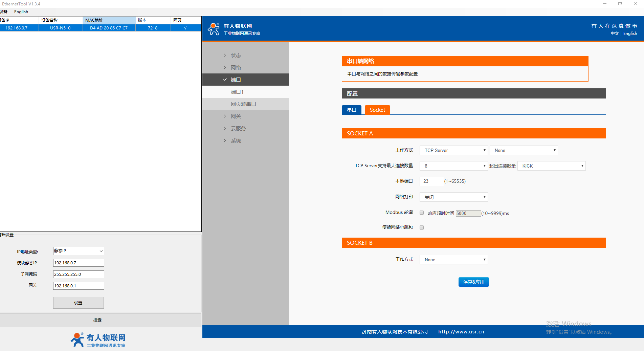The image size is (644, 351).
Task: Expand the 云服务 sidebar section
Action: [x=238, y=129]
